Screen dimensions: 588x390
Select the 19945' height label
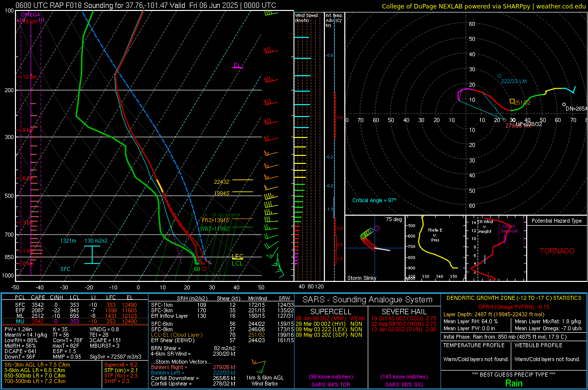tap(222, 193)
